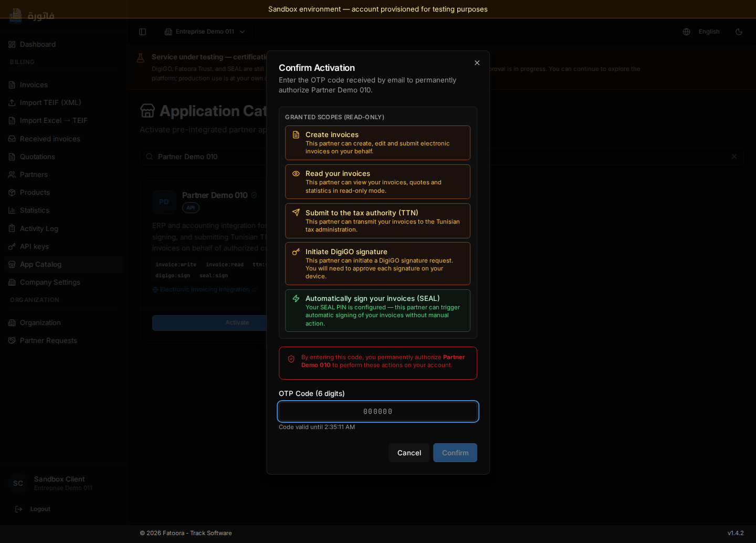Screen dimensions: 756x543
Task: Select the Initiate DigiGO signature title
Action: 346,252
